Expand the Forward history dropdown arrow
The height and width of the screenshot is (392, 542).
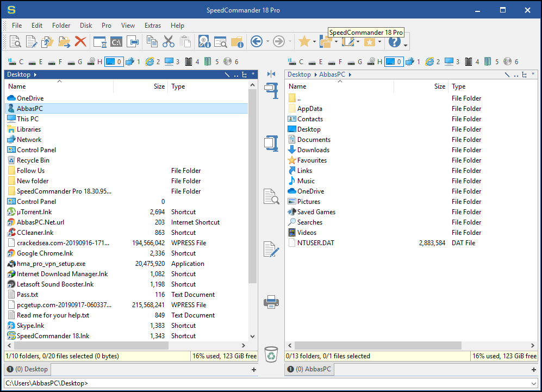pyautogui.click(x=290, y=42)
